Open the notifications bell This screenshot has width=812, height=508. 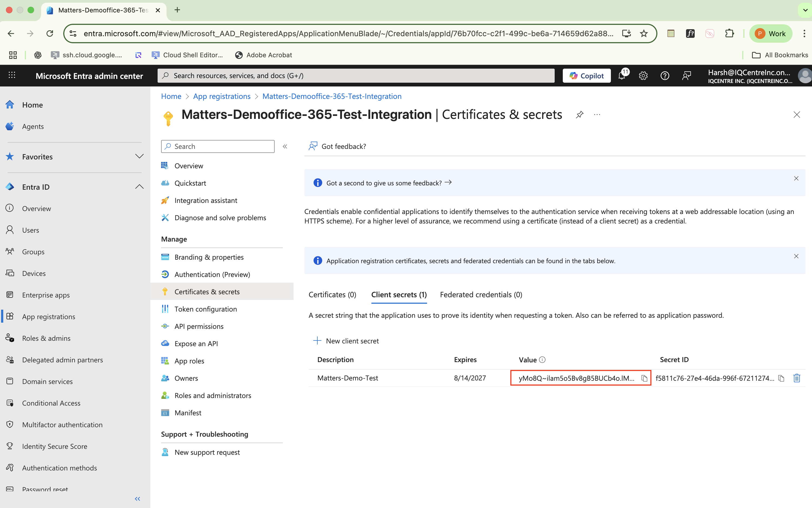point(622,76)
